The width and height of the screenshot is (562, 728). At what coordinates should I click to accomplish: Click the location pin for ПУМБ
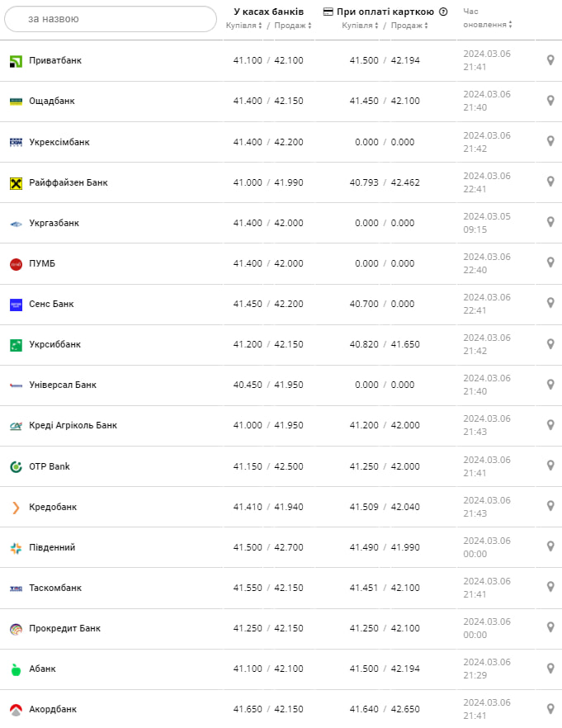(x=550, y=262)
